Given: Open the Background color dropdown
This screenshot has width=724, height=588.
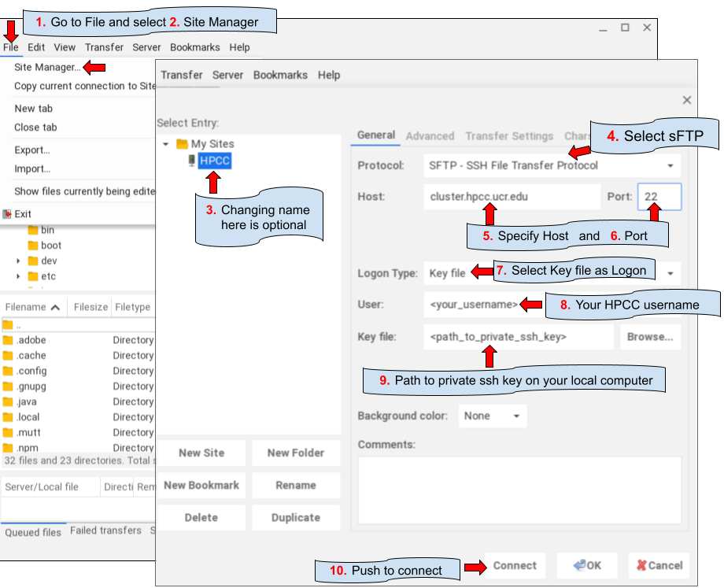Looking at the screenshot, I should pyautogui.click(x=493, y=416).
